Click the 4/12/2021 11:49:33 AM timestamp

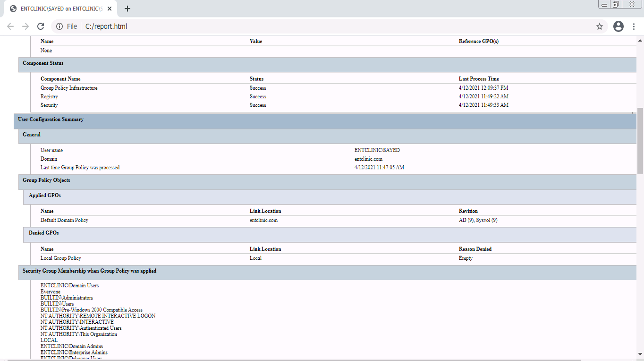[483, 105]
